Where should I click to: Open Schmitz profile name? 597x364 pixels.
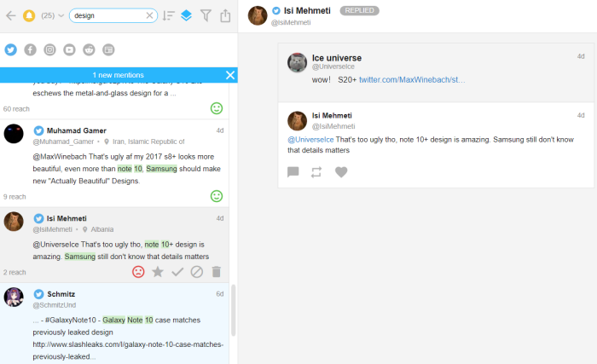coord(61,294)
